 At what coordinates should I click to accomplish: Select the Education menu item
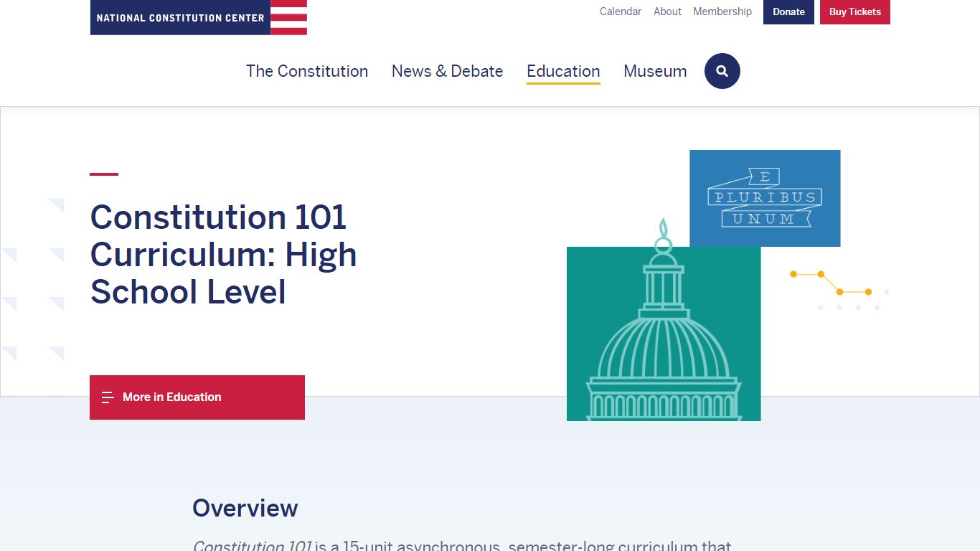(563, 71)
